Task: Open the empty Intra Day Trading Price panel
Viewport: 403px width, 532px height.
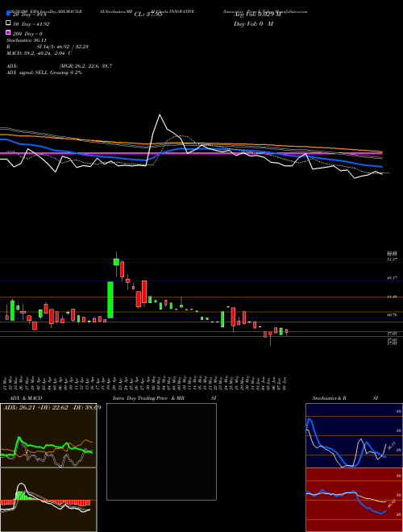Action: click(x=161, y=451)
